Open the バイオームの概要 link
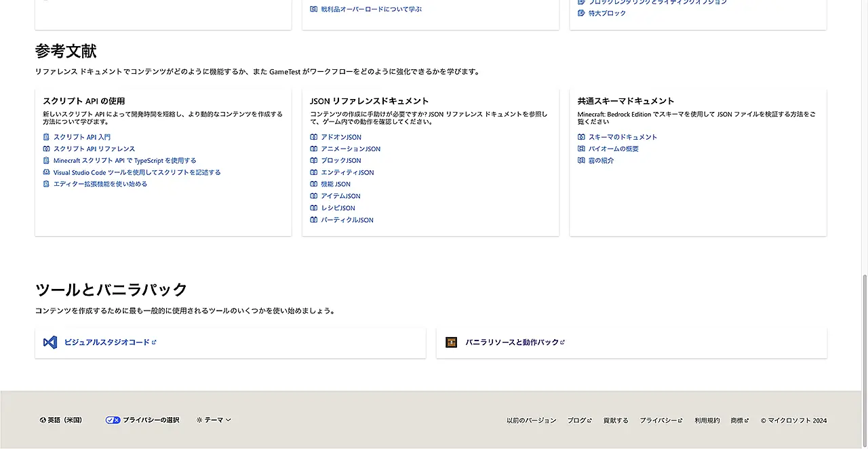Screen dimensions: 868x449 point(613,149)
